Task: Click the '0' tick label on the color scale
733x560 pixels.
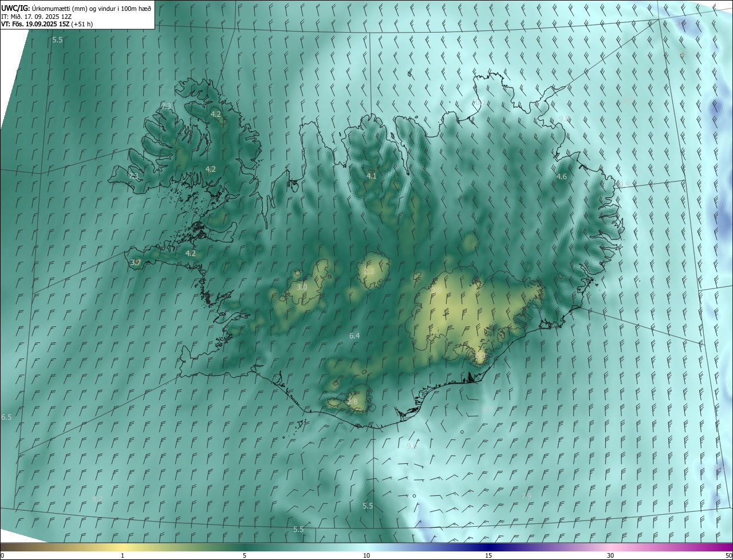Action: (x=2, y=556)
